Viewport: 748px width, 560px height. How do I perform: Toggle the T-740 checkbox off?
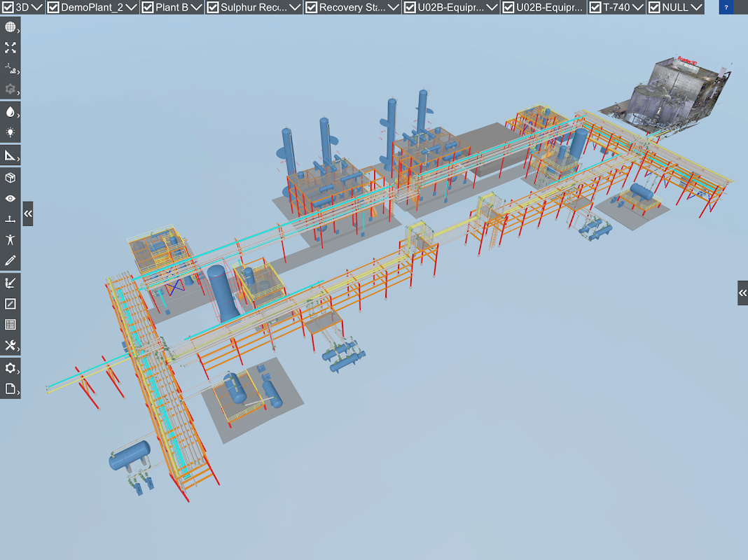[595, 7]
